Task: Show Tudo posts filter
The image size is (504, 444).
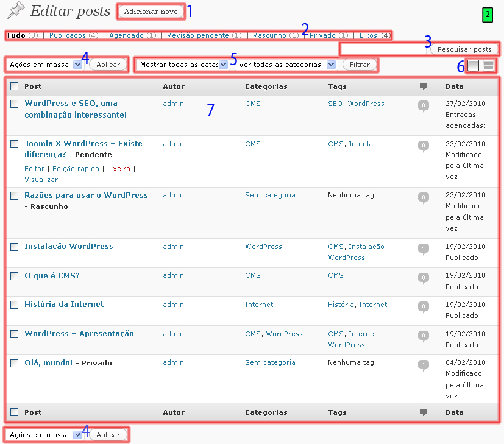Action: pyautogui.click(x=16, y=35)
